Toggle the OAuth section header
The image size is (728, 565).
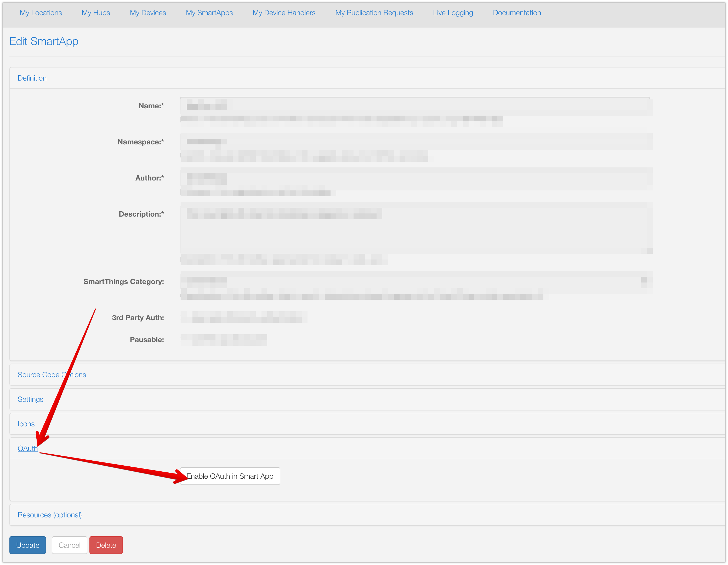[x=27, y=449]
